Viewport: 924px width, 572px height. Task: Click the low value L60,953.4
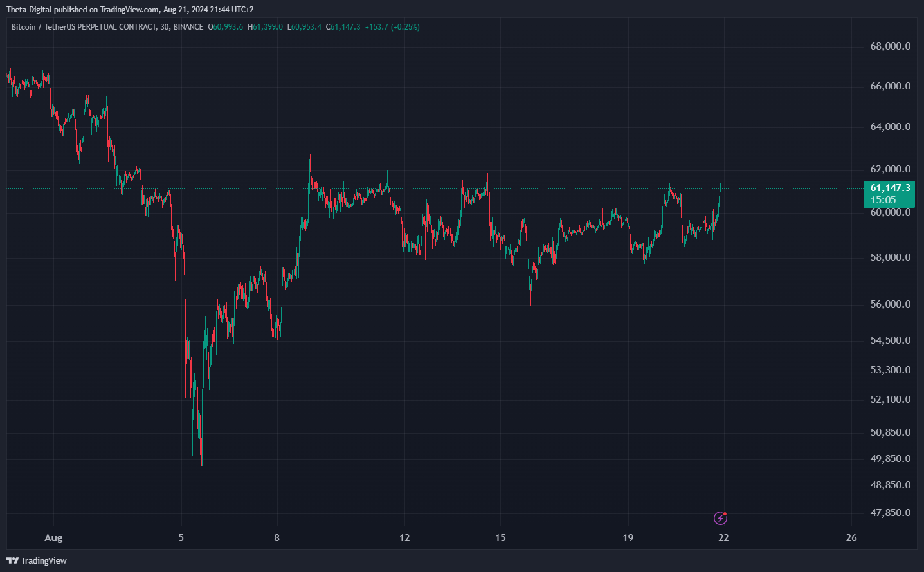[304, 27]
